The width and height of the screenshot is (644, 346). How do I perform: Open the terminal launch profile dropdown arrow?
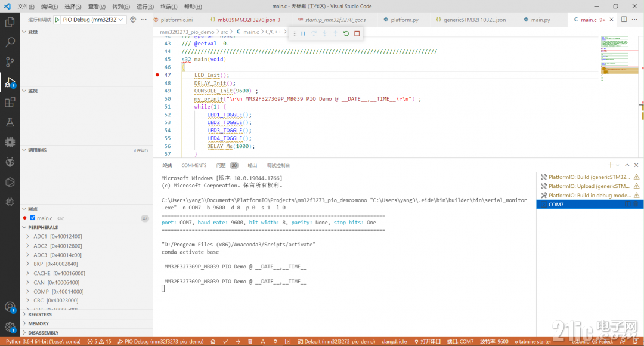pyautogui.click(x=617, y=165)
